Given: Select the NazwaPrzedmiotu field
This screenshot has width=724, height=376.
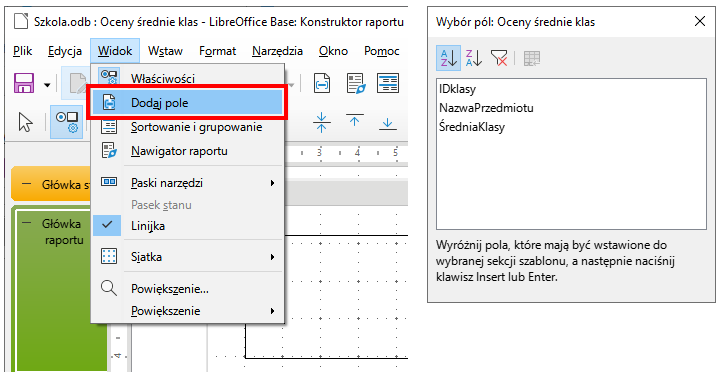Looking at the screenshot, I should 486,108.
